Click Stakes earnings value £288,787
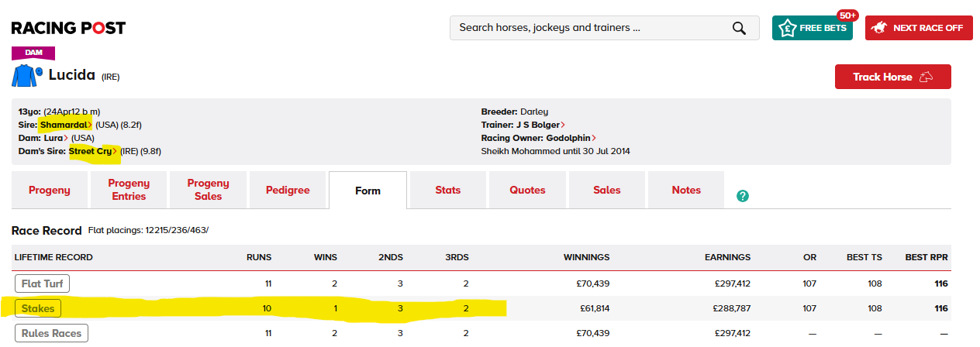980x347 pixels. (733, 308)
